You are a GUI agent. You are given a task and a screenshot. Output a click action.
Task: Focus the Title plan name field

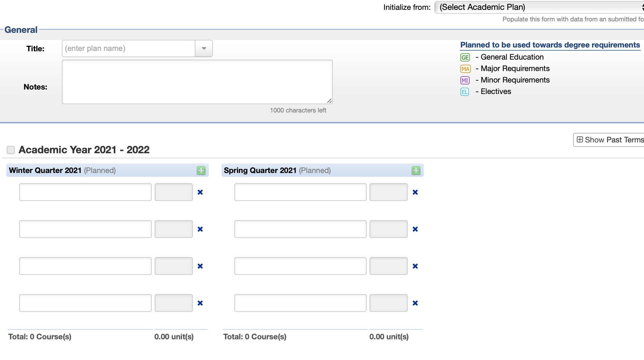coord(128,48)
